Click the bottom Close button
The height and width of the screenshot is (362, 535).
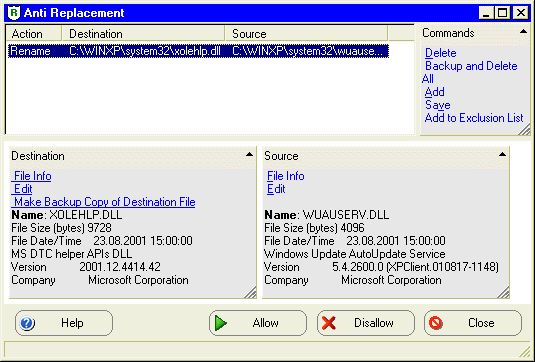pos(473,323)
